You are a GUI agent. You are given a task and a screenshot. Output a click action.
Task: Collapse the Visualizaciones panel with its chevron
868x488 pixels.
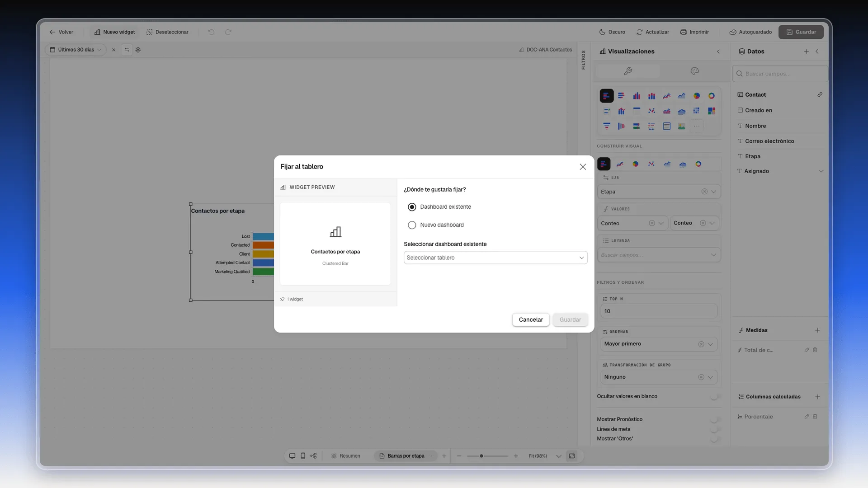click(718, 52)
